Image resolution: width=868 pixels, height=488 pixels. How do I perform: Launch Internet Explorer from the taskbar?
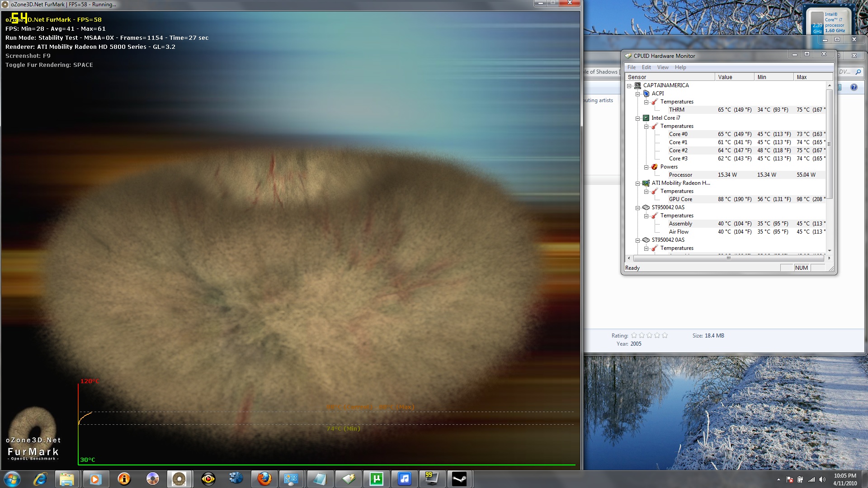tap(40, 479)
